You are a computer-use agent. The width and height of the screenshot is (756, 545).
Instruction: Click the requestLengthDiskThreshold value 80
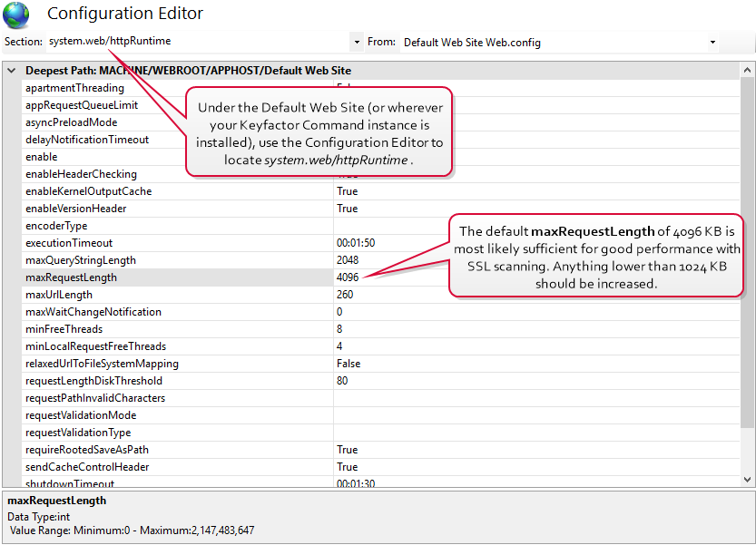click(342, 381)
